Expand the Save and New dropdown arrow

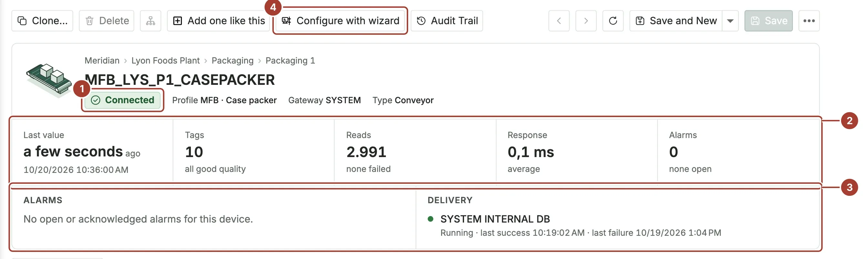(730, 21)
